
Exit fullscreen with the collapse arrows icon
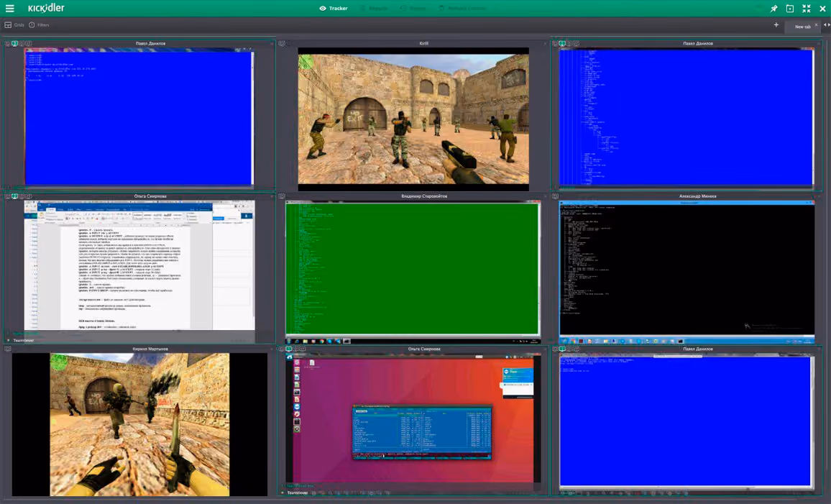[806, 9]
